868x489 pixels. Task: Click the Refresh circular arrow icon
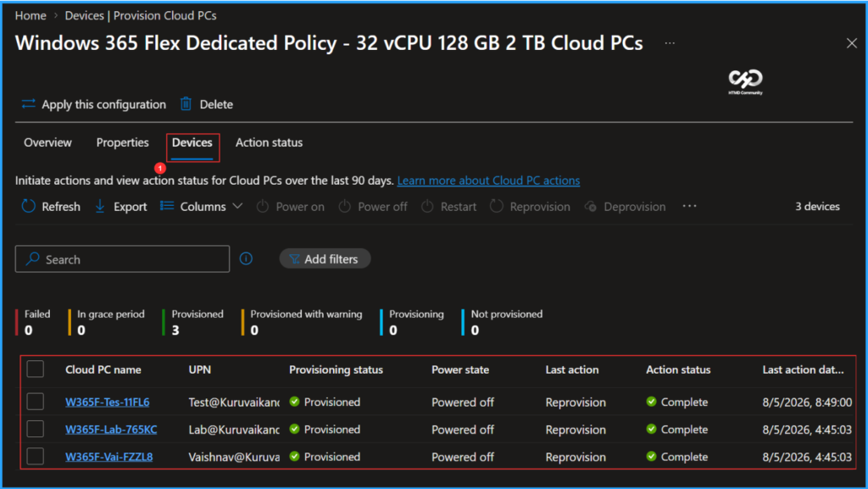[28, 206]
